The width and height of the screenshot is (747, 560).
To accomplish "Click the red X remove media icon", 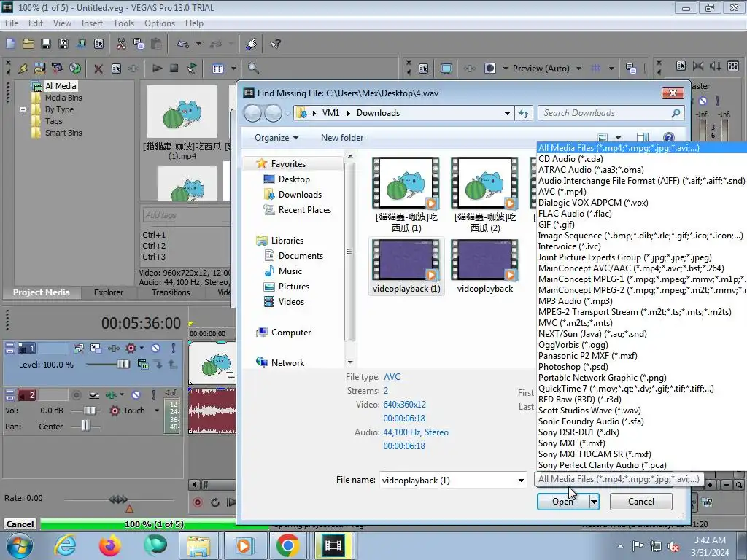I will tap(98, 69).
